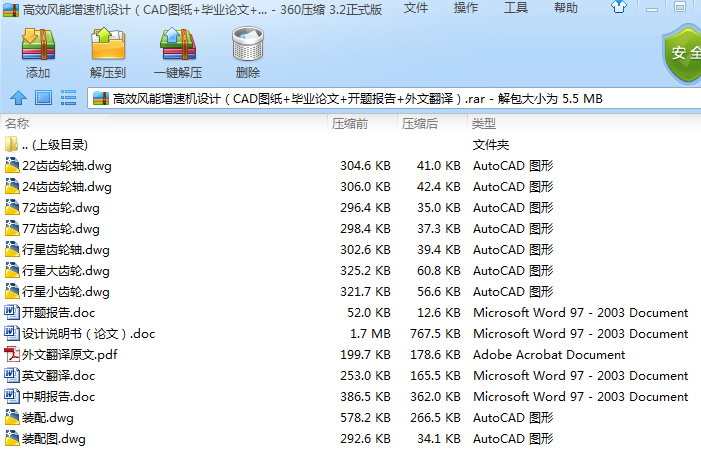
Task: Click the dwg icon of 装配图.dwg
Action: (12, 439)
